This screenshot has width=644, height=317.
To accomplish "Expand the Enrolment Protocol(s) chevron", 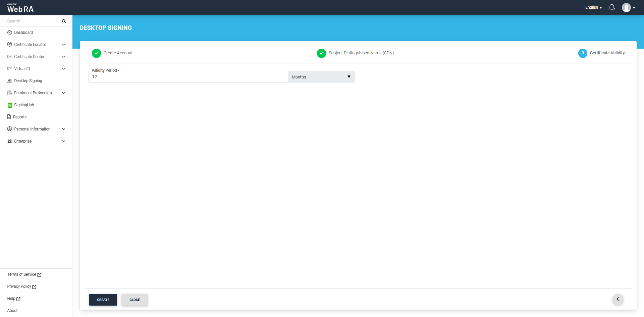I will 63,93.
